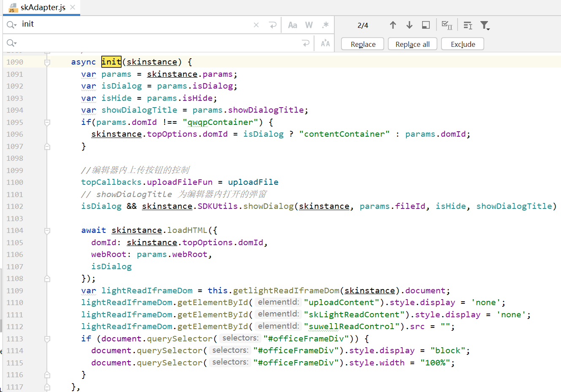Open search results in Find window
This screenshot has height=392, width=561.
[x=426, y=25]
